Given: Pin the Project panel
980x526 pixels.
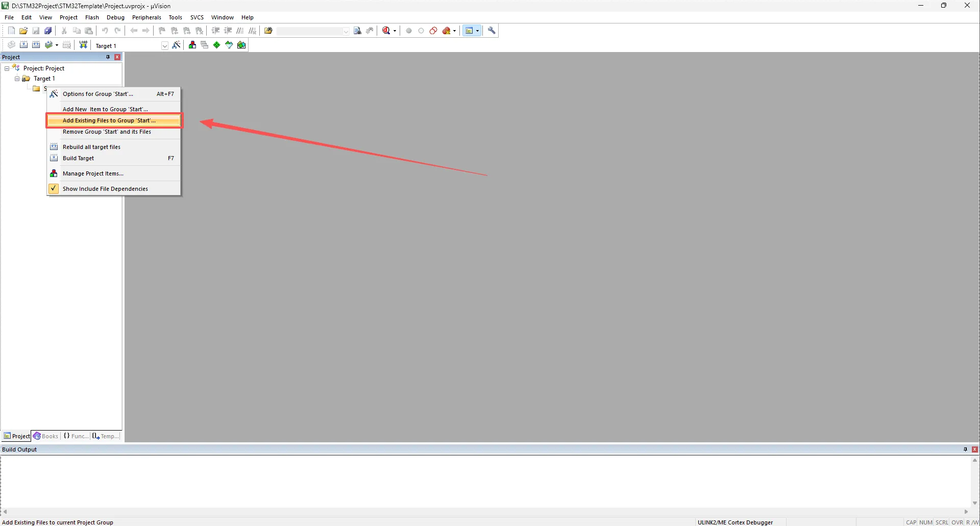Looking at the screenshot, I should tap(108, 57).
